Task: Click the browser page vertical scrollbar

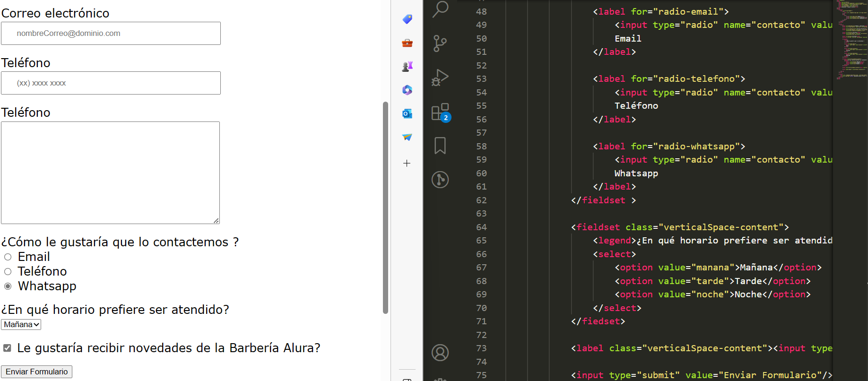Action: (x=385, y=207)
